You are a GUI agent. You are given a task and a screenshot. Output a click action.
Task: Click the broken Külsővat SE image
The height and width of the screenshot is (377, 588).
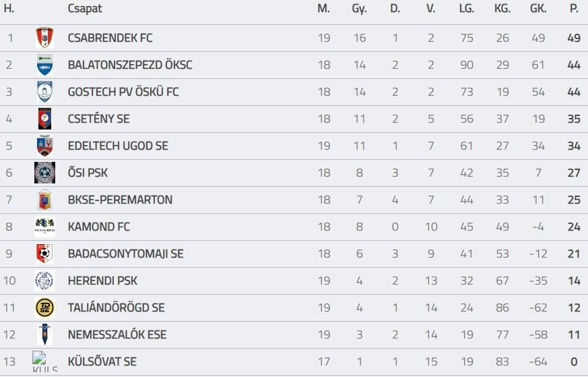click(x=44, y=361)
